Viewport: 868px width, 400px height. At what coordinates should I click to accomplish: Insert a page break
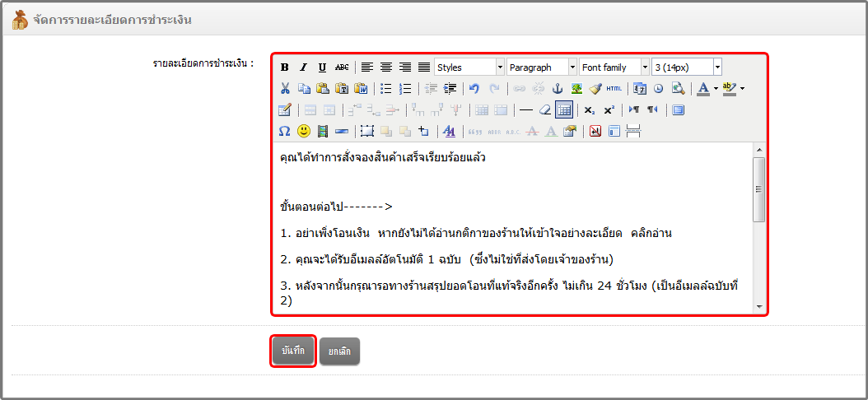pos(634,131)
